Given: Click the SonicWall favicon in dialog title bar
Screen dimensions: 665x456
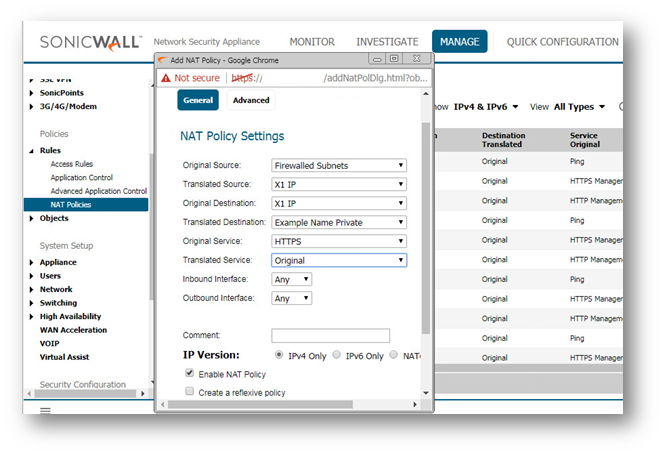Looking at the screenshot, I should click(x=162, y=60).
